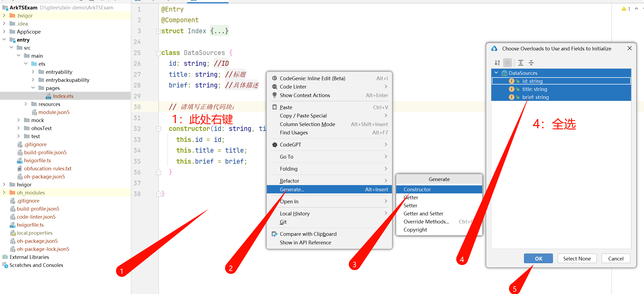Toggle the show classes button
This screenshot has width=644, height=294.
point(507,63)
